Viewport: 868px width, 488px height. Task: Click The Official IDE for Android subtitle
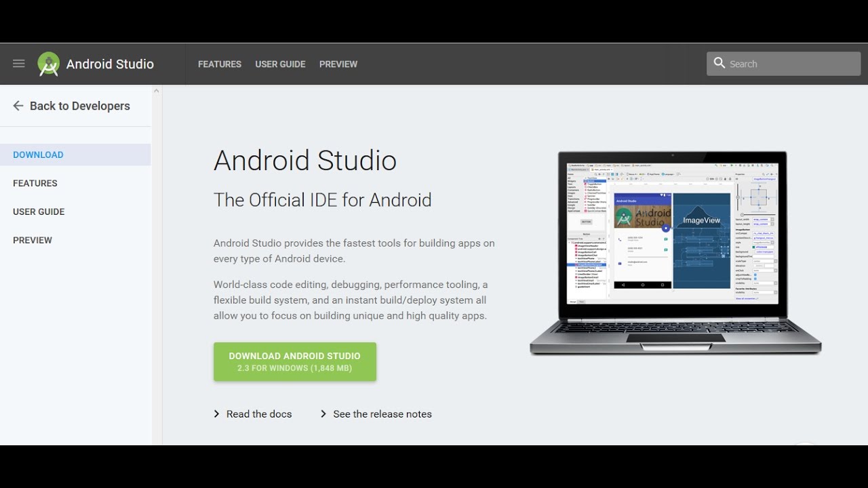pyautogui.click(x=323, y=200)
